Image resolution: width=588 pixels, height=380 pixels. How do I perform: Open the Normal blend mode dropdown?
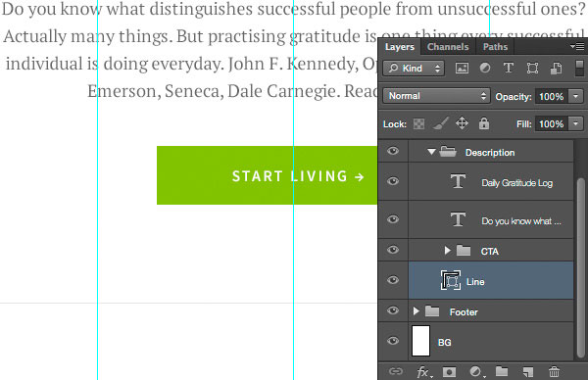436,96
